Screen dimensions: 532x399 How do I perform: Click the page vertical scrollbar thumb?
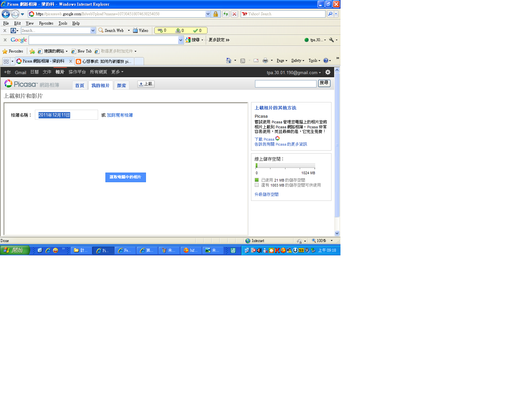coord(337,145)
